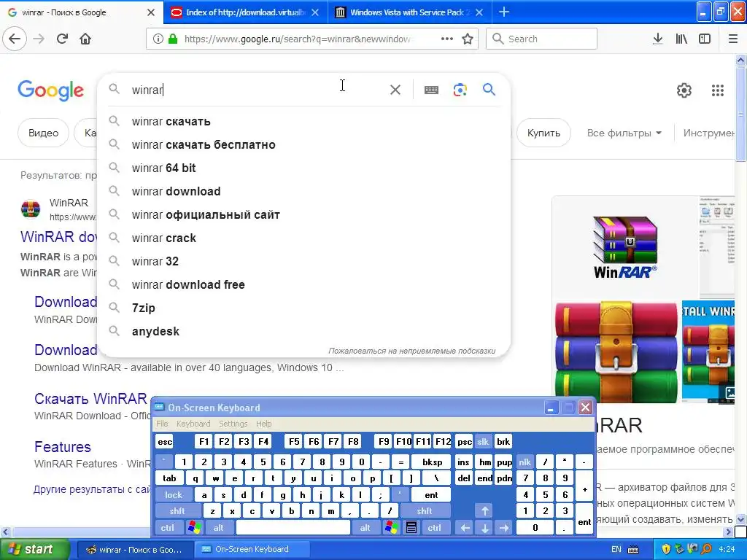Open the Firefox home page icon
The height and width of the screenshot is (560, 747).
pos(85,39)
